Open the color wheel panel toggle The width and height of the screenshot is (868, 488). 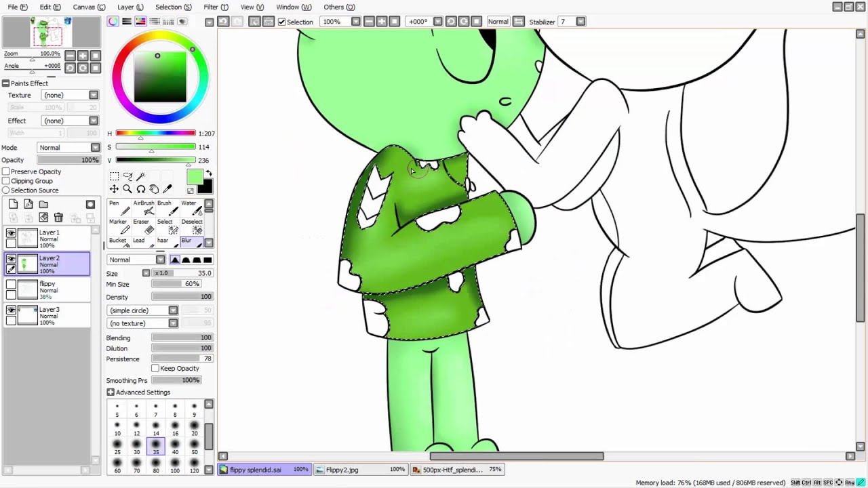coord(113,22)
